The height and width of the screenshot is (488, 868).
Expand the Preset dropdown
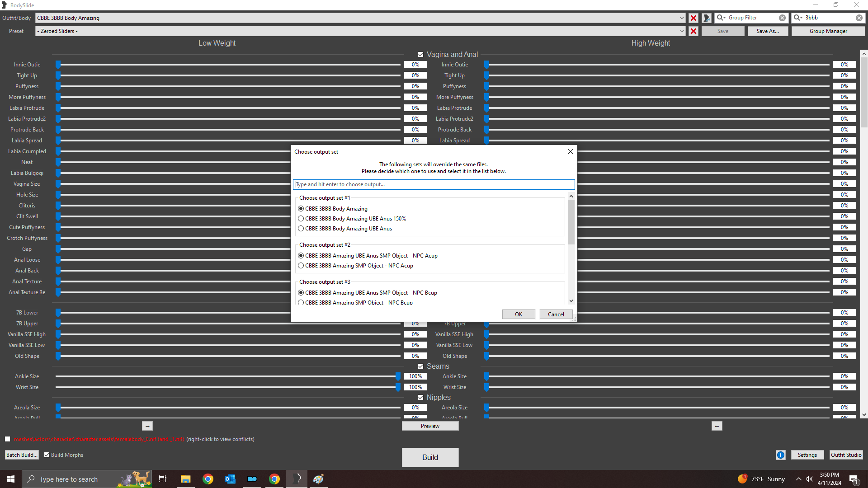point(681,31)
